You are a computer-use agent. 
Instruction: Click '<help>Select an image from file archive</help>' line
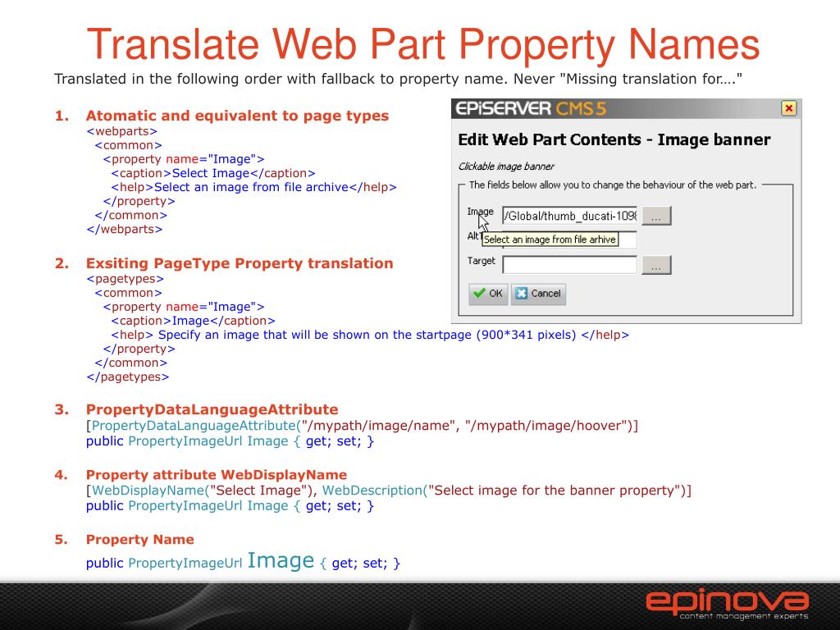[x=254, y=187]
